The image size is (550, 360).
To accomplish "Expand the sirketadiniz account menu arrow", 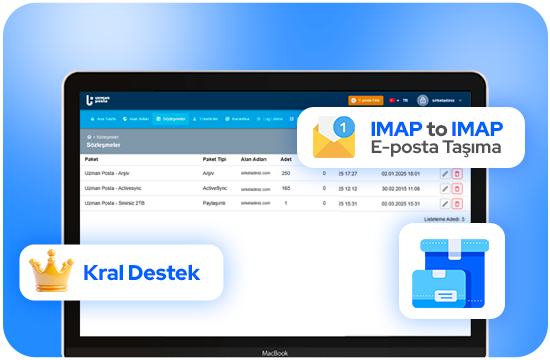I will click(x=460, y=101).
